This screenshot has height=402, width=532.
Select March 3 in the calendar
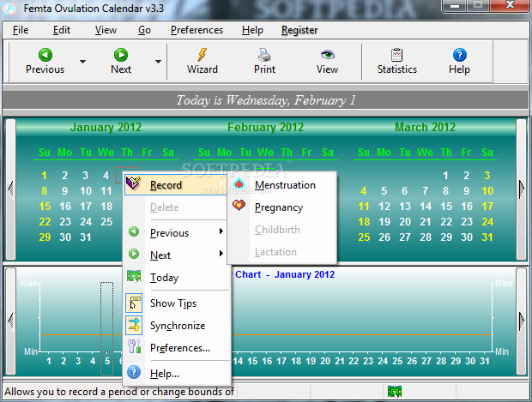coord(487,176)
